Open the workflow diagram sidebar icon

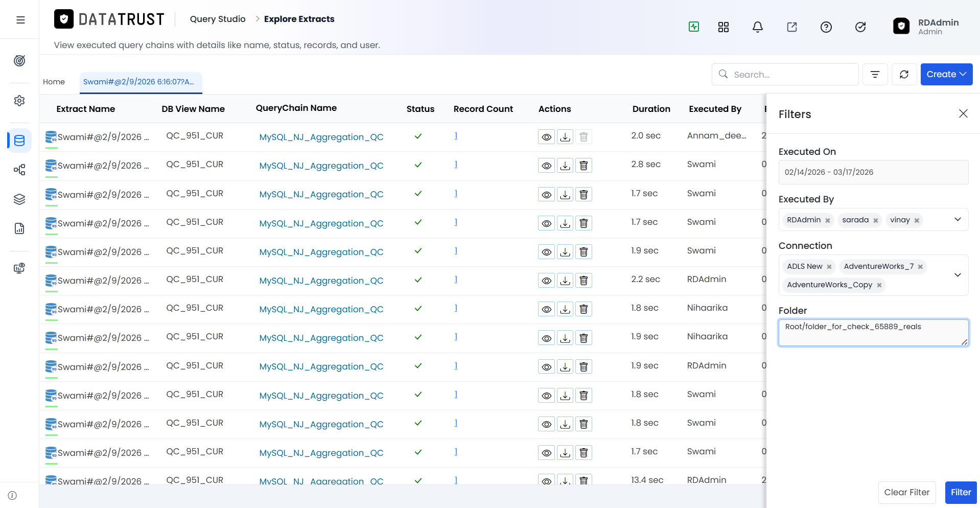click(x=19, y=170)
